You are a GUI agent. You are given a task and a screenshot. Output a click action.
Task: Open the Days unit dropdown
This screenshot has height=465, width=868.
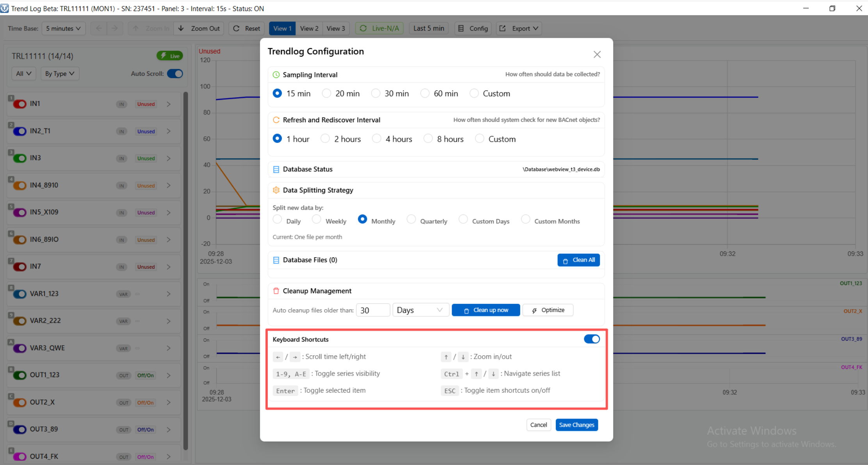coord(420,310)
